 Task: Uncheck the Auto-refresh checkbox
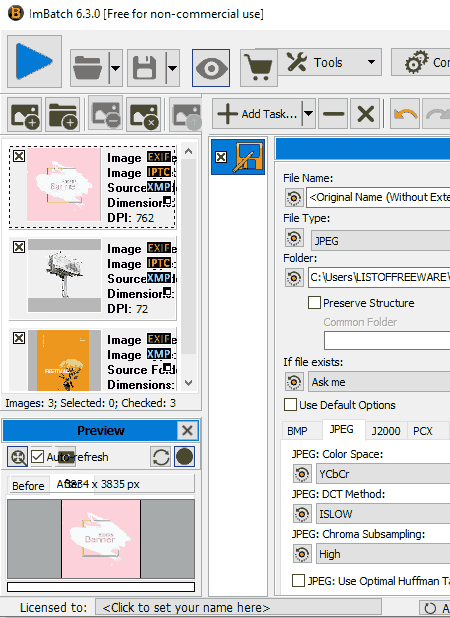[37, 457]
